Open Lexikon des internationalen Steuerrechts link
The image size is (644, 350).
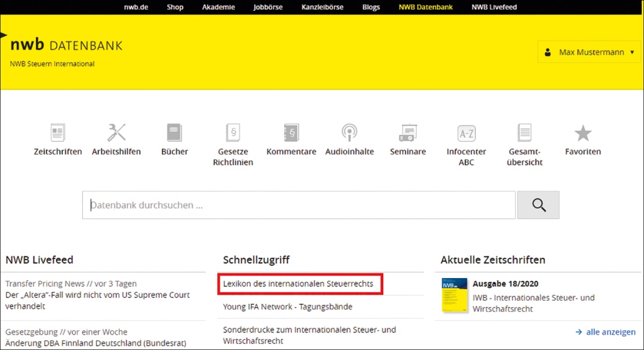pos(298,283)
